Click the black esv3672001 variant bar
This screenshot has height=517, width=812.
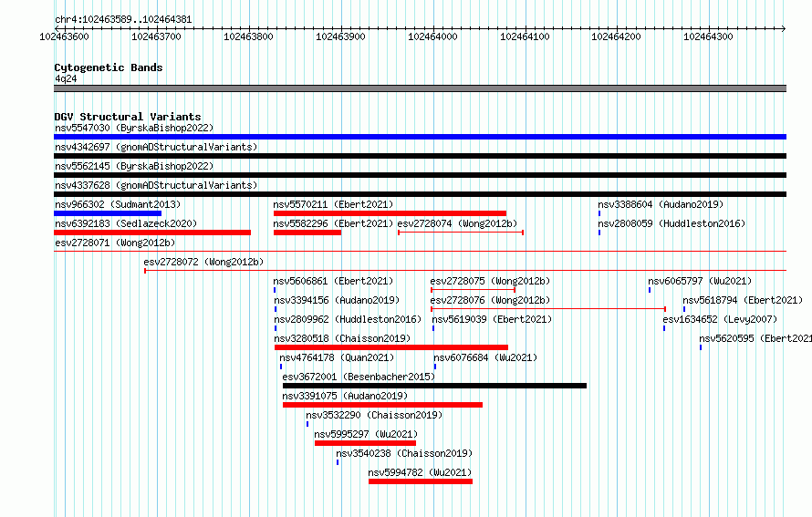tap(434, 386)
